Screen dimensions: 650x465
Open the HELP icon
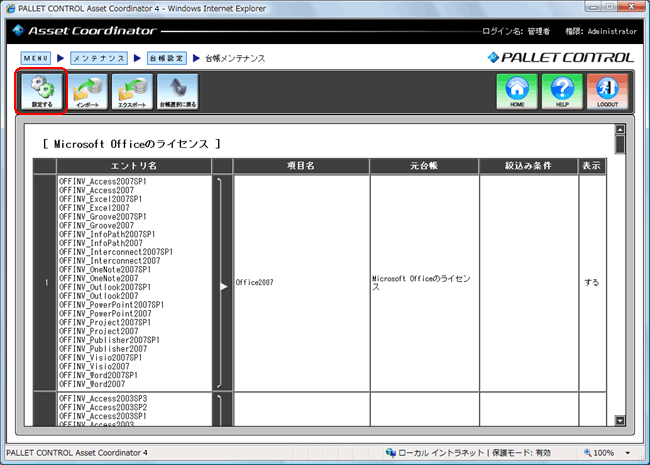562,92
